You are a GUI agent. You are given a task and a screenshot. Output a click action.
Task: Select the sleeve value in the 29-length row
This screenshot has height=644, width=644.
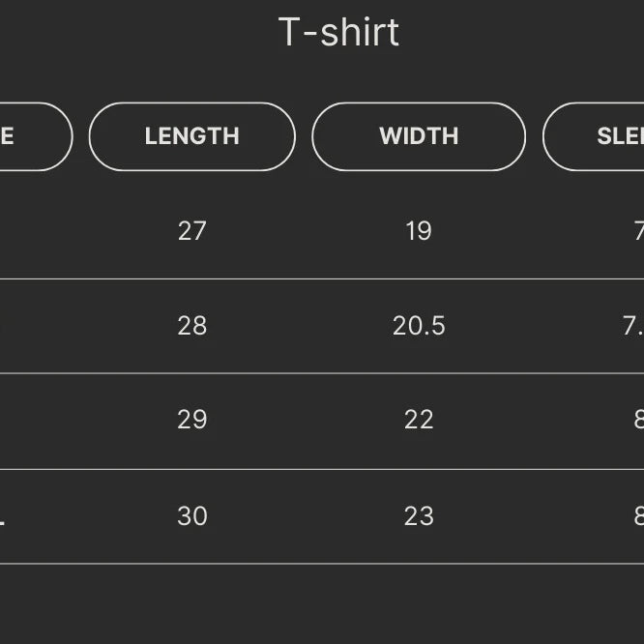(x=638, y=420)
